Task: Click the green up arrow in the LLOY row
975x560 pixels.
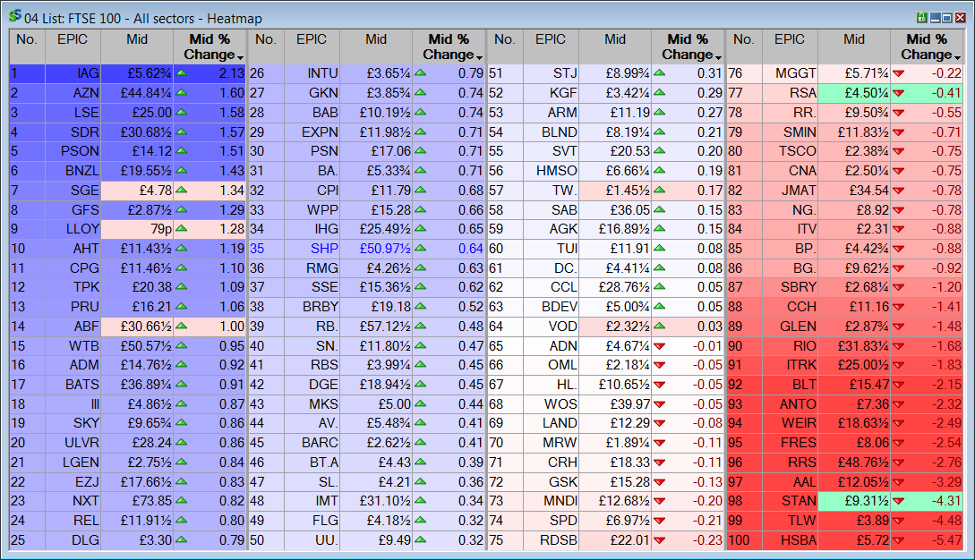Action: [x=181, y=229]
